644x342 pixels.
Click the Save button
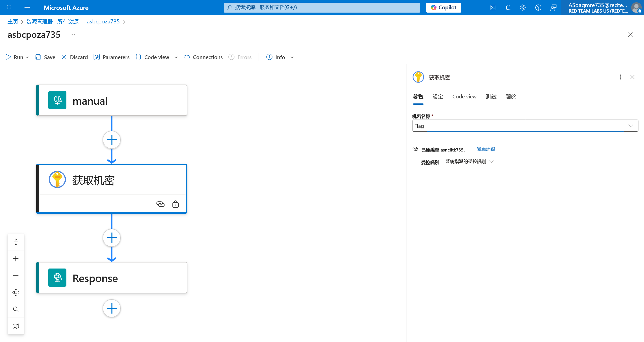(45, 57)
